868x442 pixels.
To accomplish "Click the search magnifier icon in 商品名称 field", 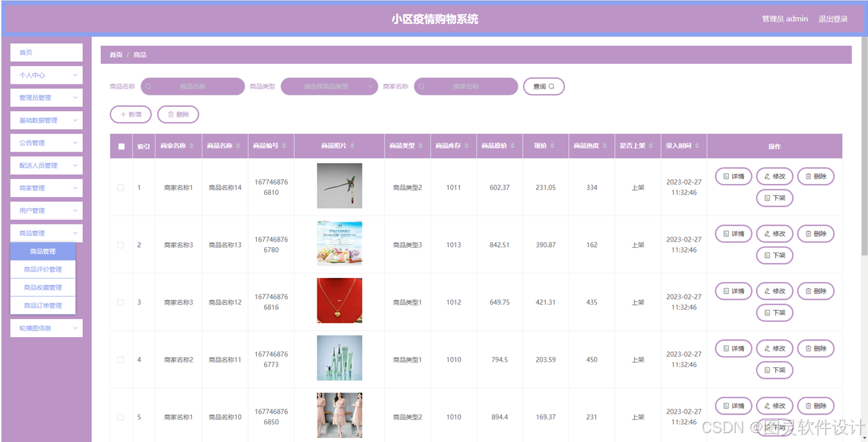I will pos(149,86).
